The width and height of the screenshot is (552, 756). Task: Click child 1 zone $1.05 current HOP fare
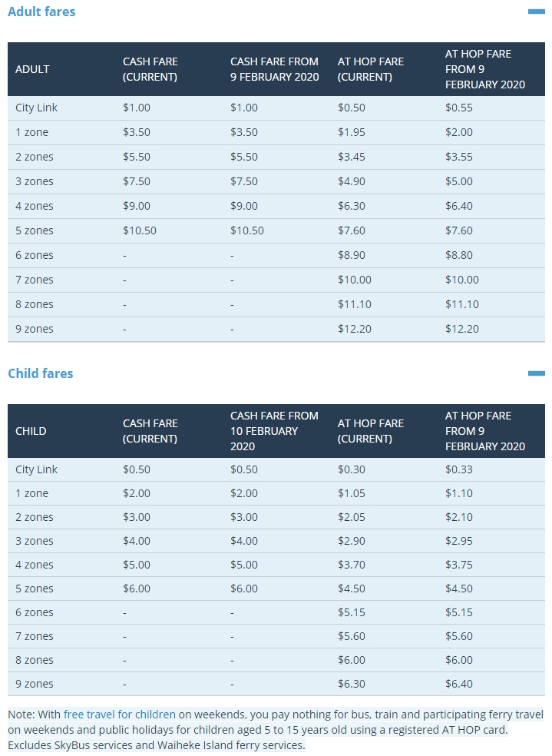(351, 493)
